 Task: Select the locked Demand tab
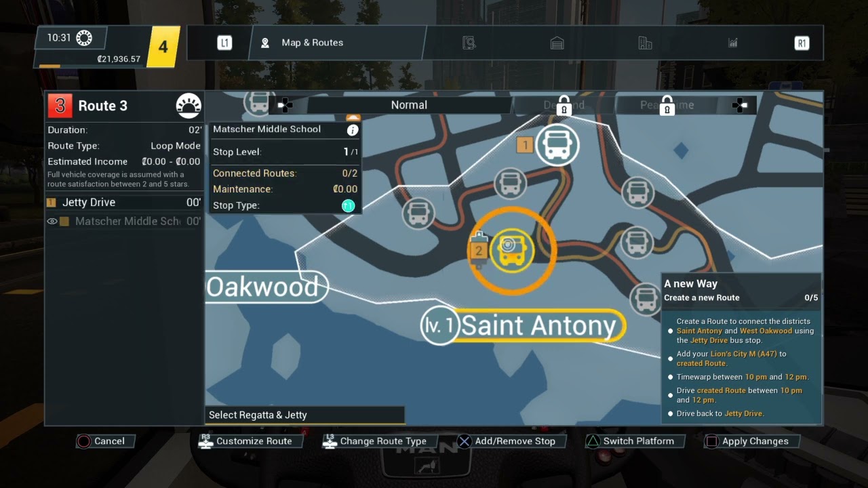(x=564, y=105)
